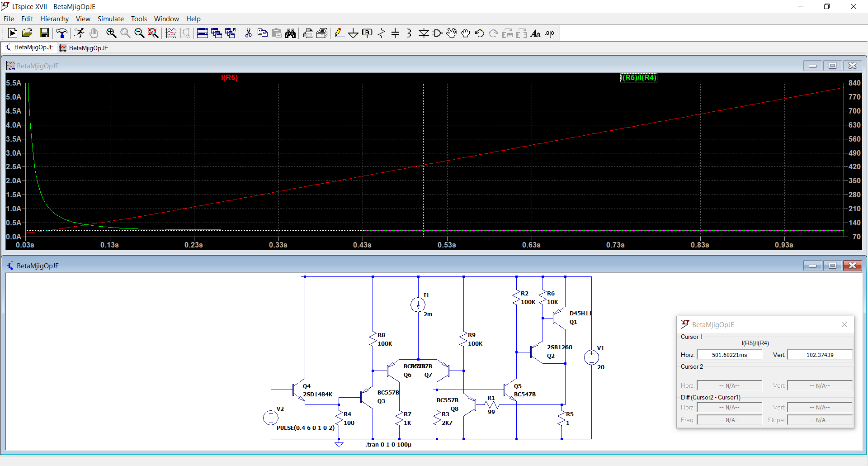
Task: Select the Move hand tool
Action: [x=451, y=33]
